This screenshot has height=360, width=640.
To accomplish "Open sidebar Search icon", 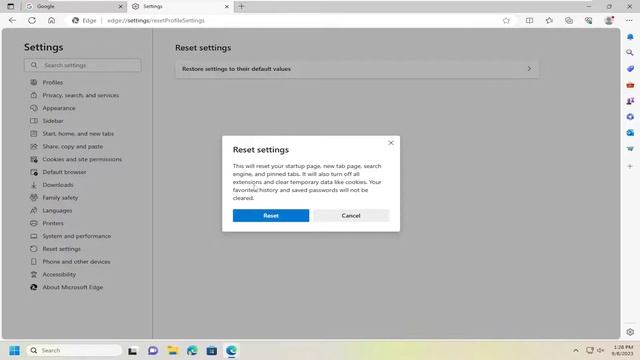I will click(630, 53).
